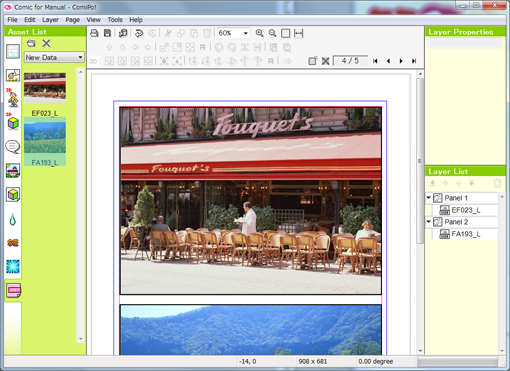Click the Print icon in the toolbar
The height and width of the screenshot is (371, 510).
coord(94,33)
